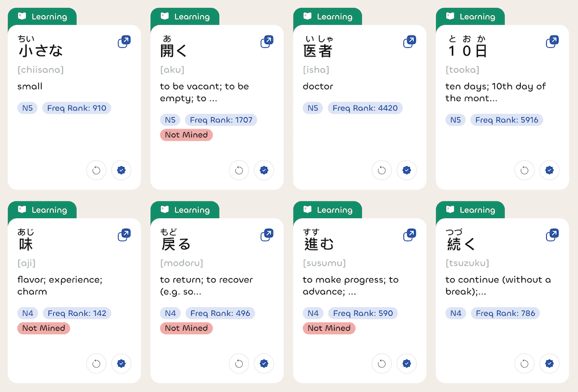
Task: Click the retry circle icon on the 続く card
Action: (524, 364)
